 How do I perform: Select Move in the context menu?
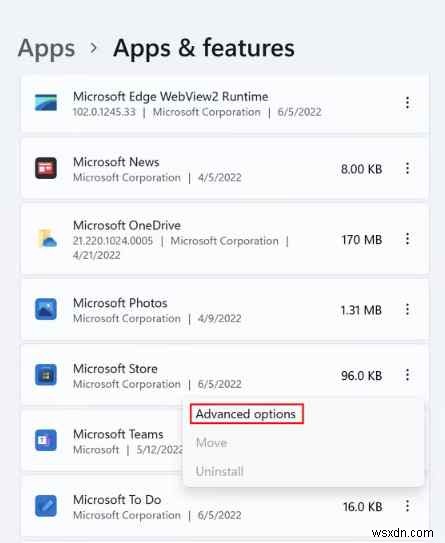(211, 443)
